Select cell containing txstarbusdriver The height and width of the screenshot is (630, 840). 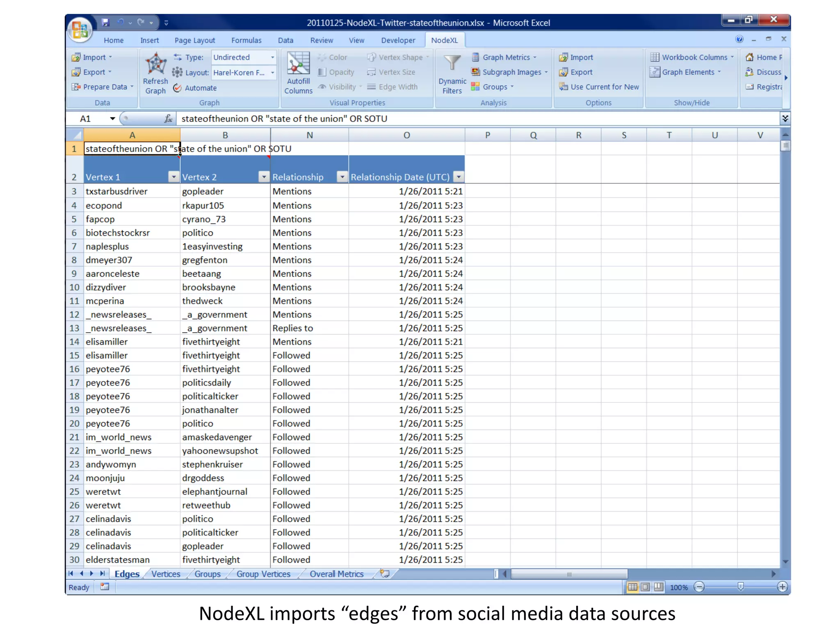(132, 191)
